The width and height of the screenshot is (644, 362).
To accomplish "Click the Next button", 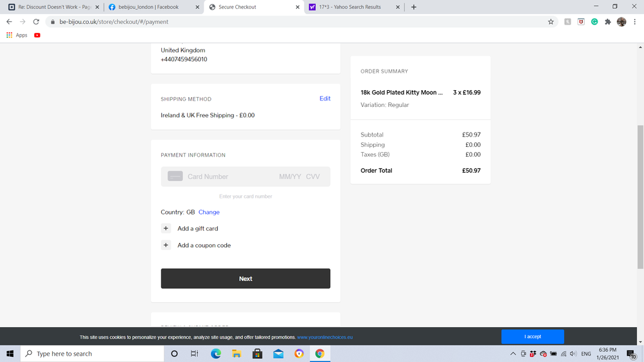I will (245, 279).
